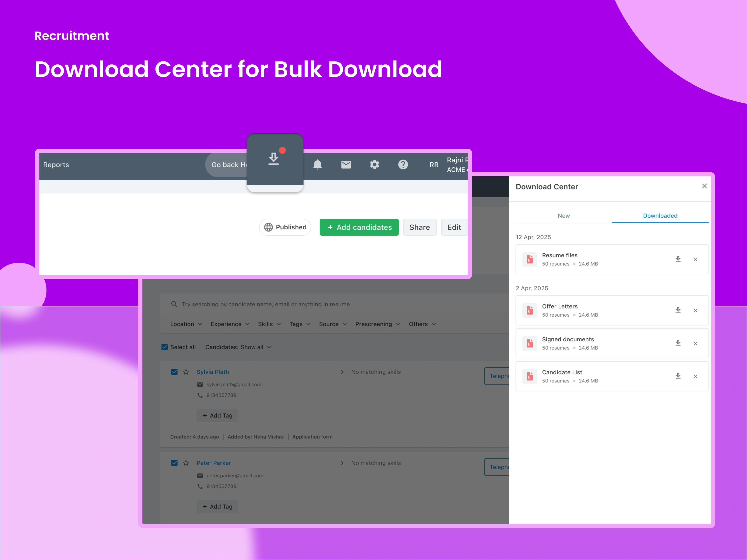The height and width of the screenshot is (560, 747).
Task: Uncheck the Peter Parker checkbox
Action: point(174,463)
